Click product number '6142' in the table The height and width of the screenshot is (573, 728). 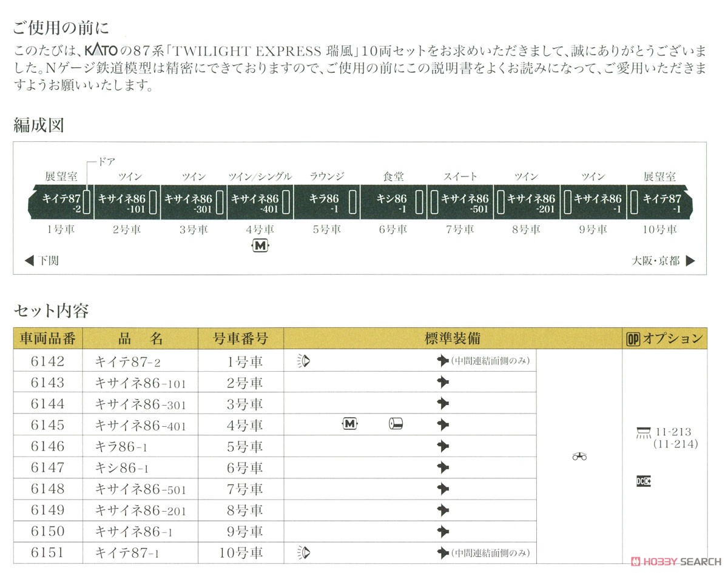47,361
